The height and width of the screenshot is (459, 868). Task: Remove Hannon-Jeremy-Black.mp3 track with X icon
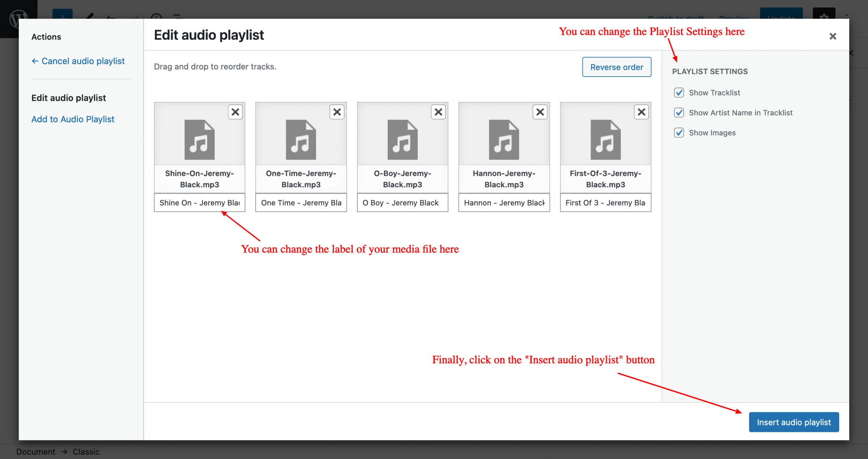click(x=540, y=112)
